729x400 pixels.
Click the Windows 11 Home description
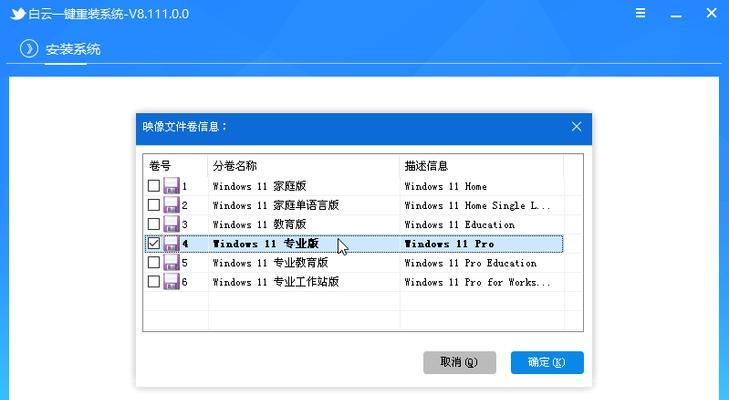(445, 187)
